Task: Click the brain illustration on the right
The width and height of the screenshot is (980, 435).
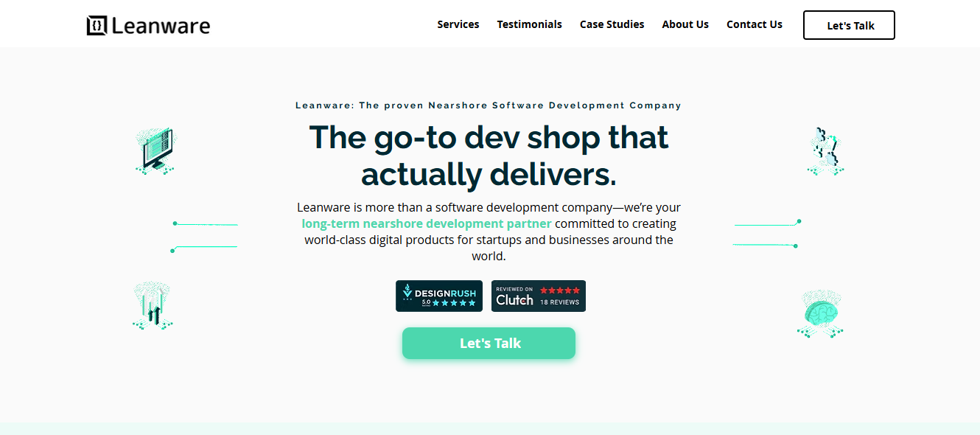Action: pos(820,313)
